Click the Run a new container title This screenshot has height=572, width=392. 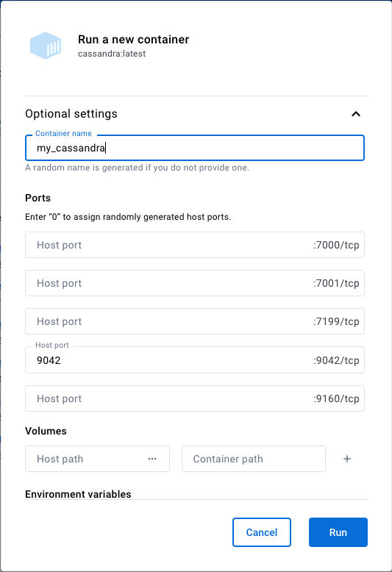[x=134, y=40]
